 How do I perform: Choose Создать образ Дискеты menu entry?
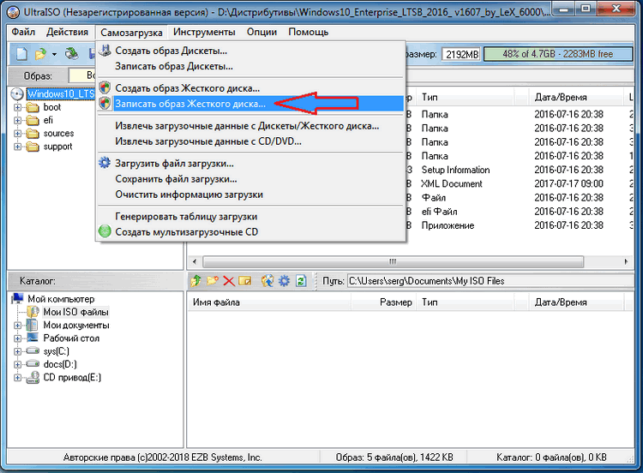(251, 51)
